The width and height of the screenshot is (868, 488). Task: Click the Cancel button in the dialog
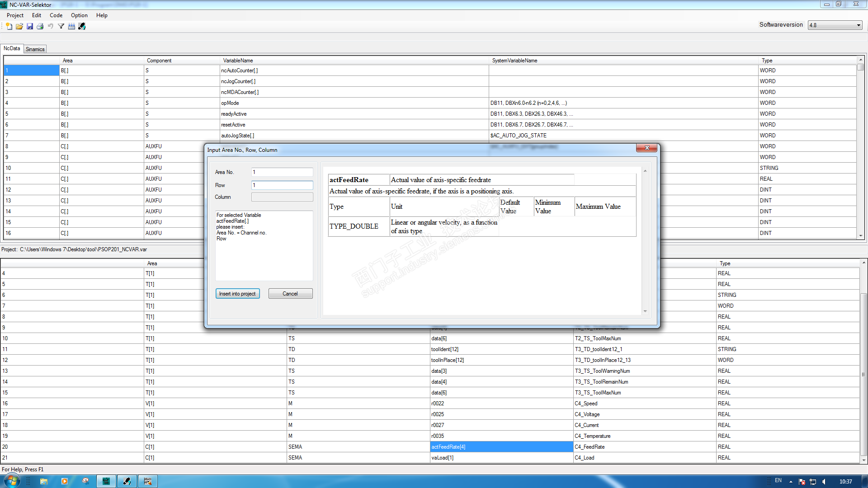(290, 294)
